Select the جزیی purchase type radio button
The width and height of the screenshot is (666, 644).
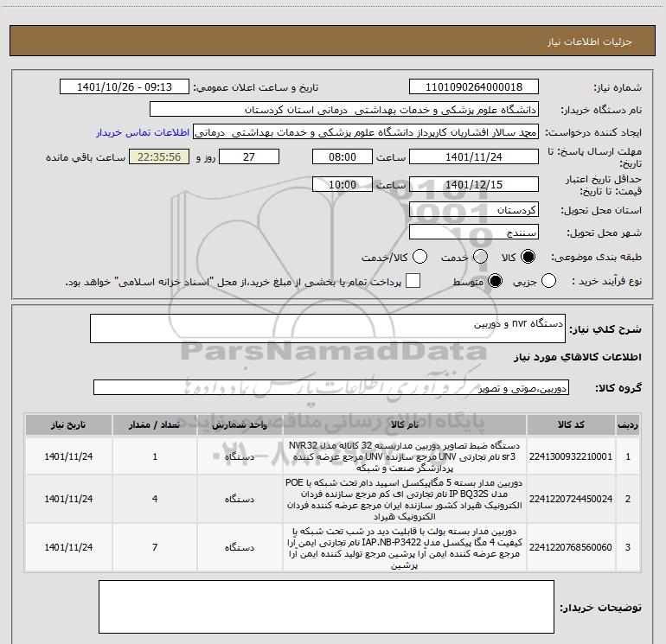(548, 281)
